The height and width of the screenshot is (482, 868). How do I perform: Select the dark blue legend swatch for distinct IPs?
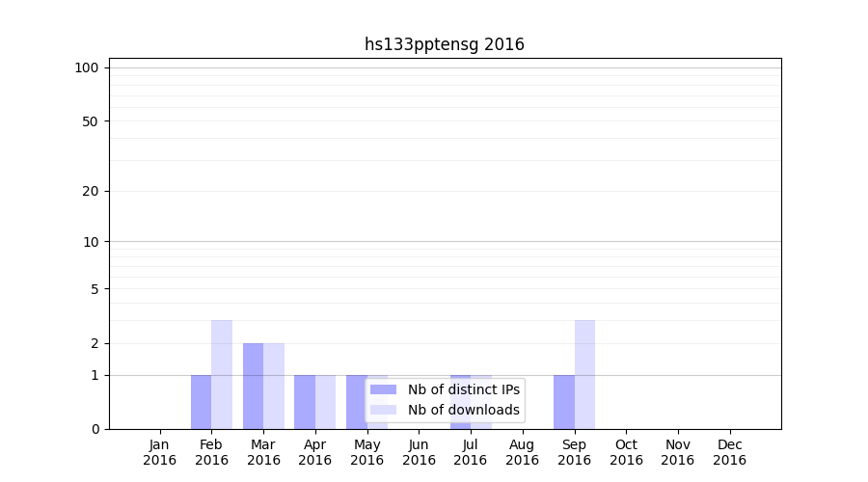coord(383,389)
